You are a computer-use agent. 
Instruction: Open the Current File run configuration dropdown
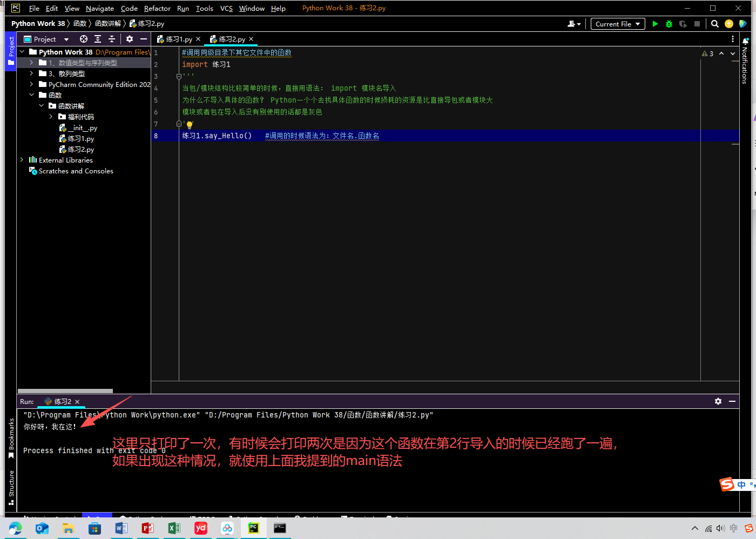617,24
